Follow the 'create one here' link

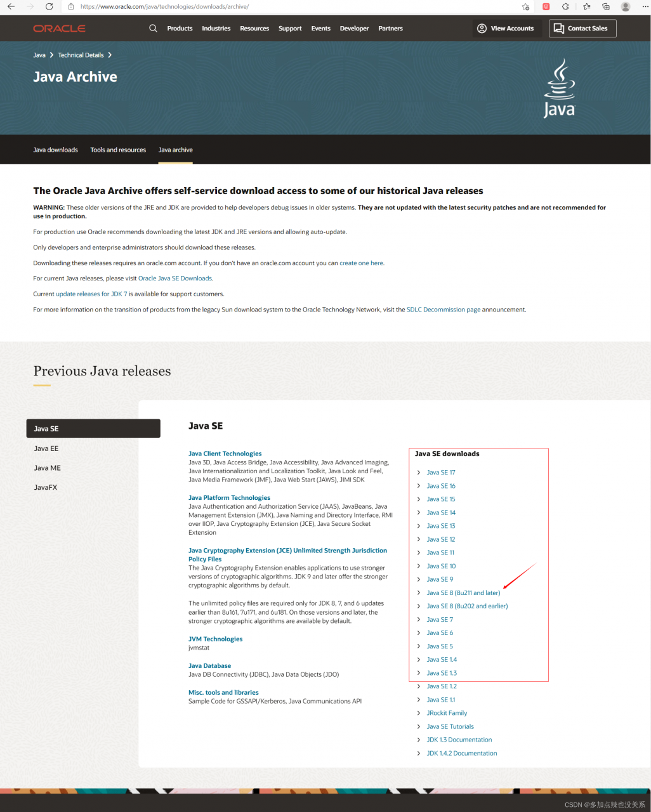362,263
